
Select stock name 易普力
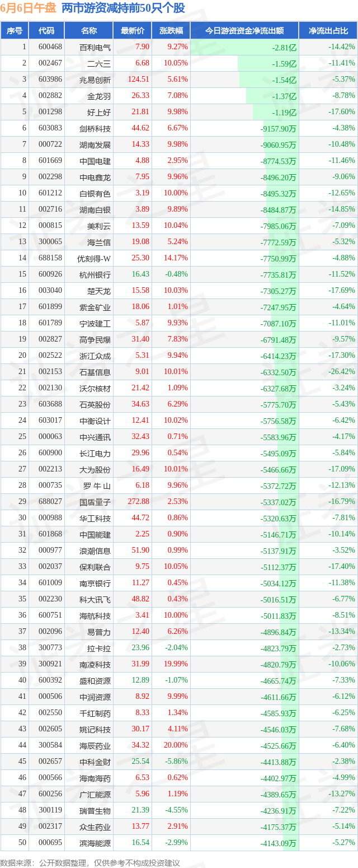tap(99, 632)
